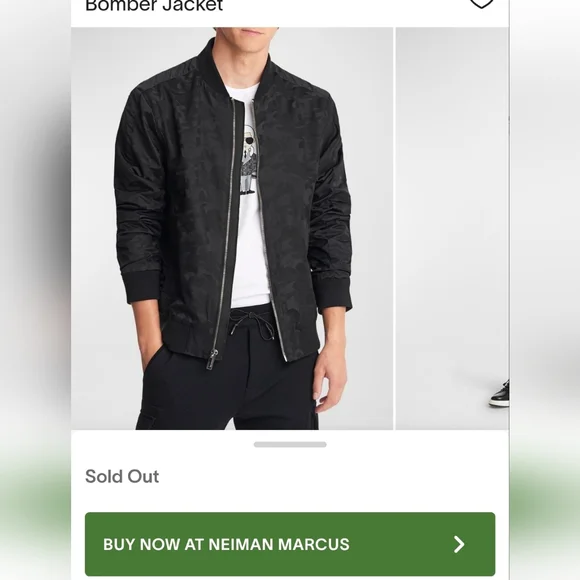The height and width of the screenshot is (580, 580).
Task: Click the bottom sheet drag handle
Action: (290, 444)
